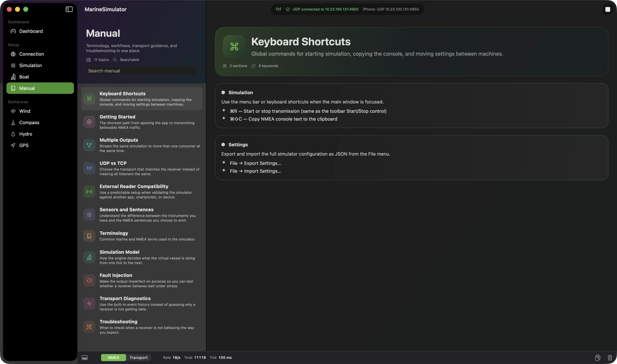Clear console with the trash icon
Image resolution: width=617 pixels, height=364 pixels.
pos(610,358)
